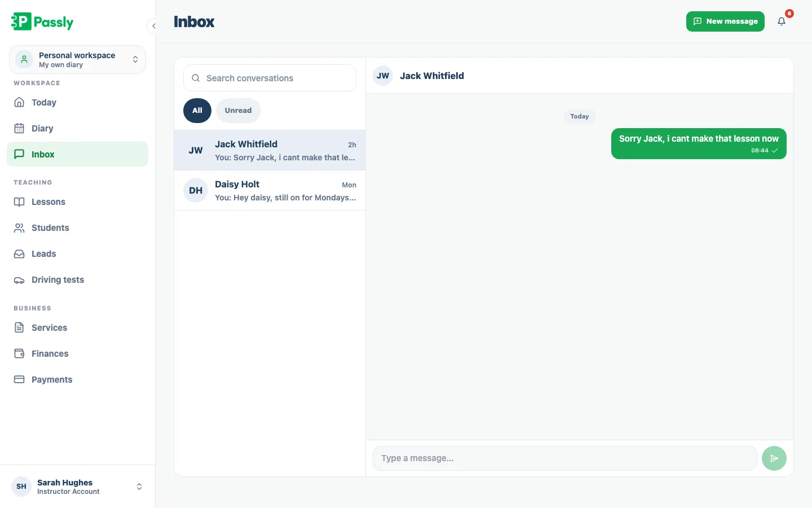Click the Today home icon
This screenshot has height=508, width=812.
pyautogui.click(x=19, y=102)
